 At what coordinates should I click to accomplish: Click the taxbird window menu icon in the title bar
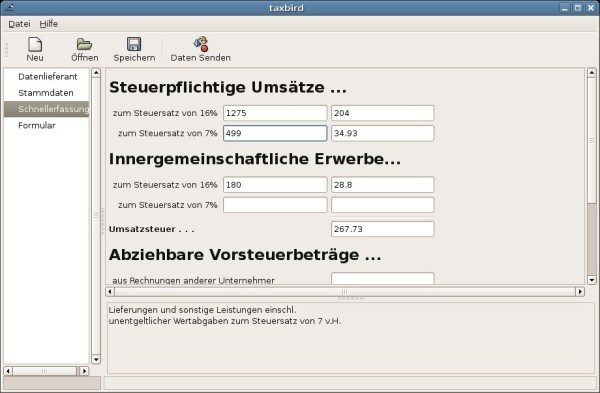10,8
